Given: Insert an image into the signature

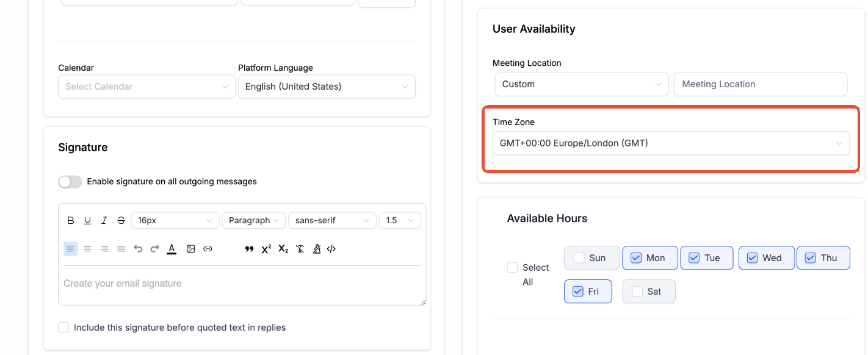Looking at the screenshot, I should (191, 249).
